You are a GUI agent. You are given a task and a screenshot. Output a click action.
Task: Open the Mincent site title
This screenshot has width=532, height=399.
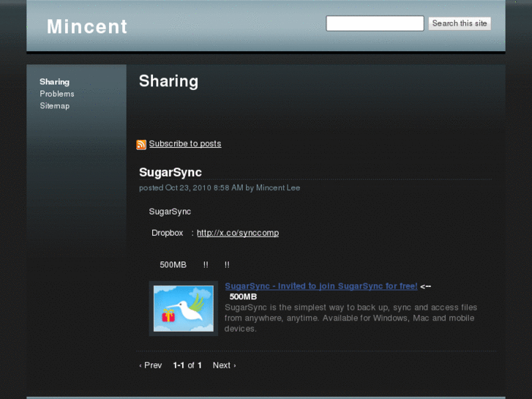tap(87, 26)
